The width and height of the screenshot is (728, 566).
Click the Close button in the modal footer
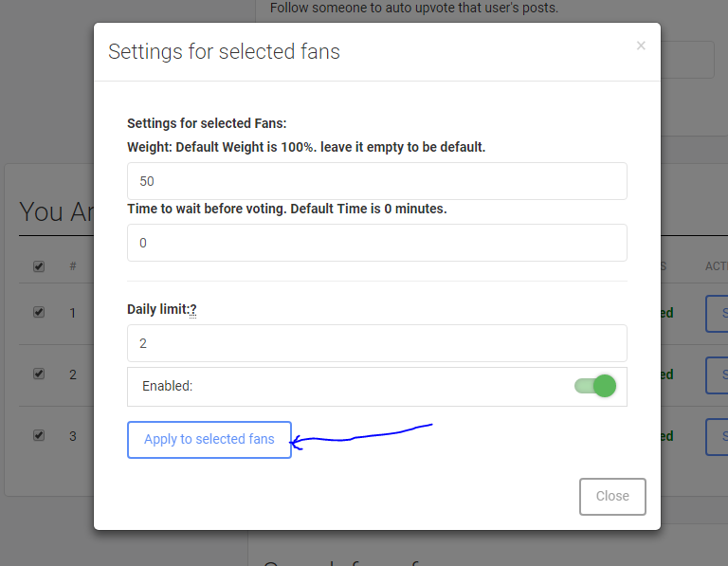click(x=612, y=497)
